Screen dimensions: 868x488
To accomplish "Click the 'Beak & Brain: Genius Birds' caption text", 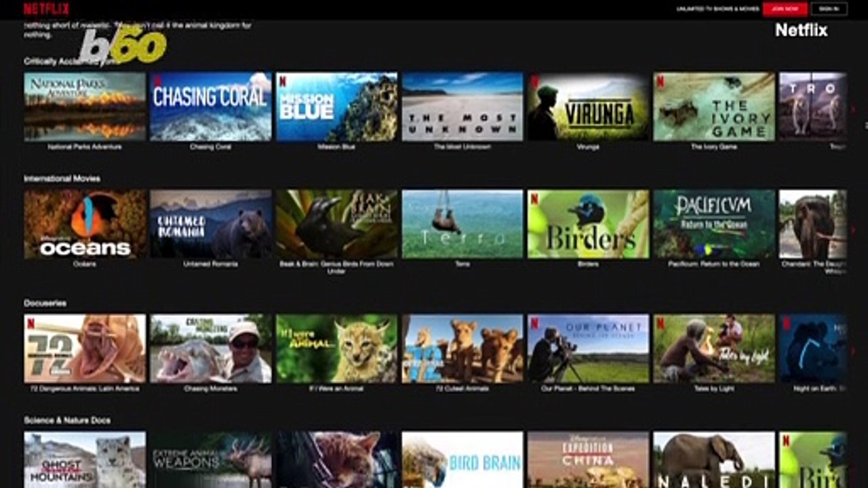I will [336, 267].
